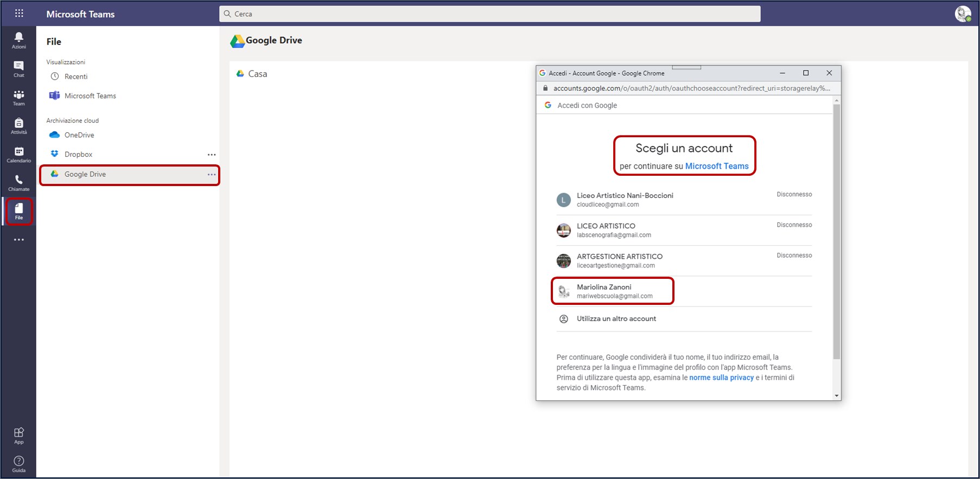This screenshot has height=479, width=980.
Task: Open the app launcher grid icon
Action: tap(19, 14)
